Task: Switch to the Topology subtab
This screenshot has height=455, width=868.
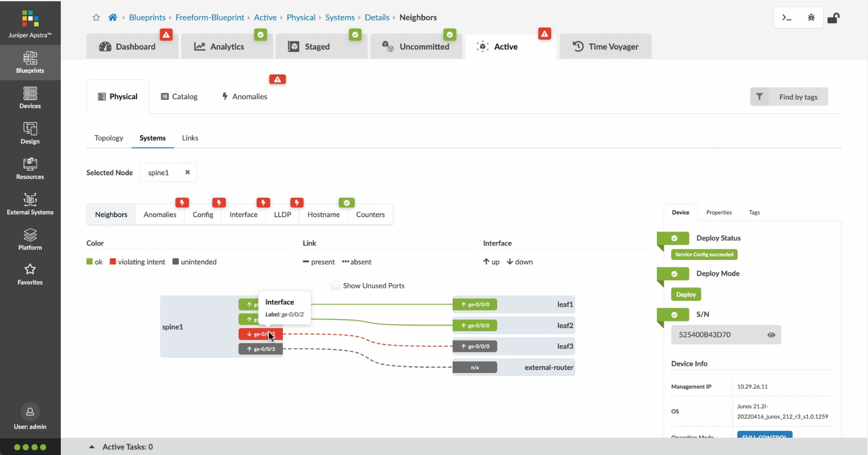Action: pyautogui.click(x=109, y=138)
